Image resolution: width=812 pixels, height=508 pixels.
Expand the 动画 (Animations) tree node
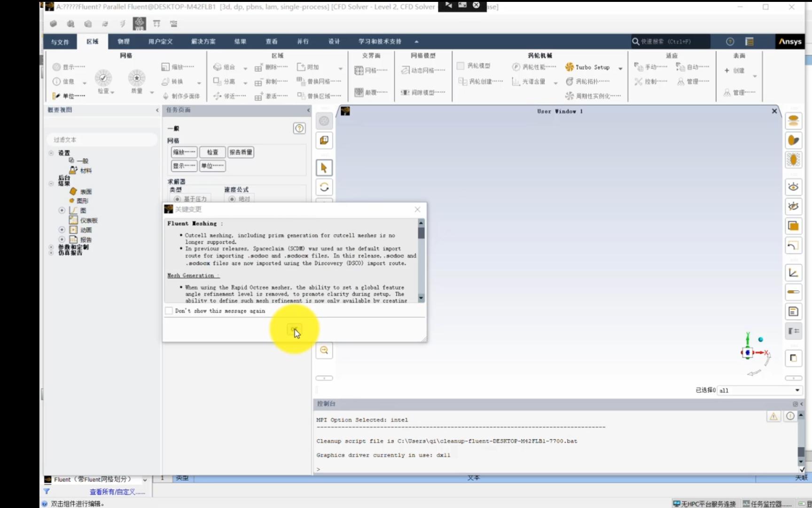62,230
